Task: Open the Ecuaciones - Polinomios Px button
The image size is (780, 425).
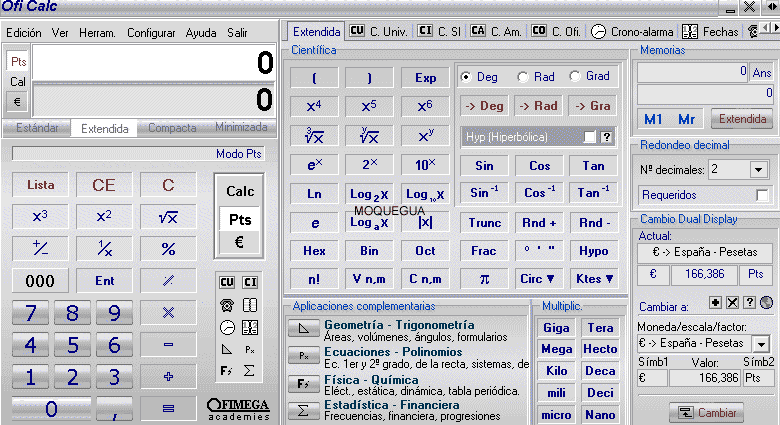Action: click(x=303, y=355)
